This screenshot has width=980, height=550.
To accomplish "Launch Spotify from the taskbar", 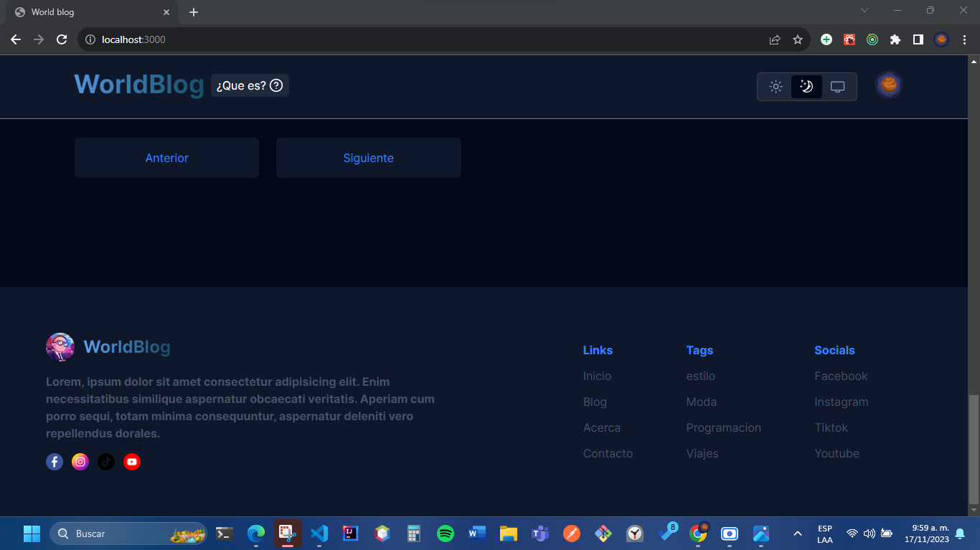I will [445, 534].
